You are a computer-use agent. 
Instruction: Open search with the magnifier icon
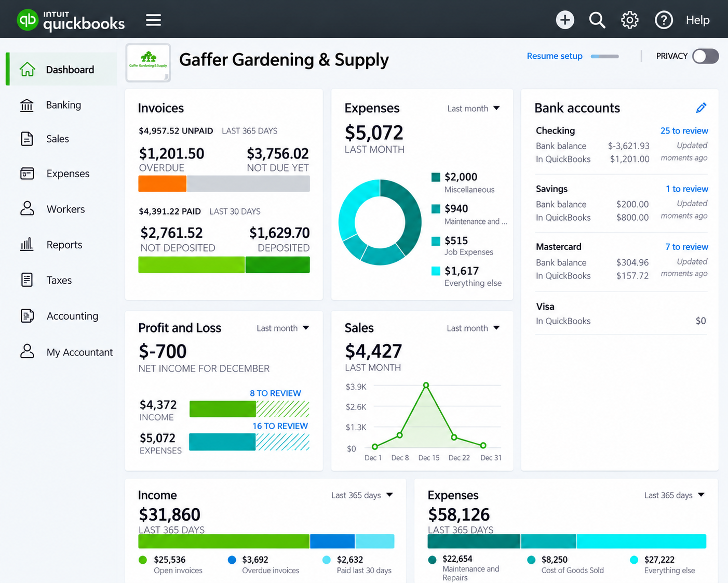tap(597, 20)
